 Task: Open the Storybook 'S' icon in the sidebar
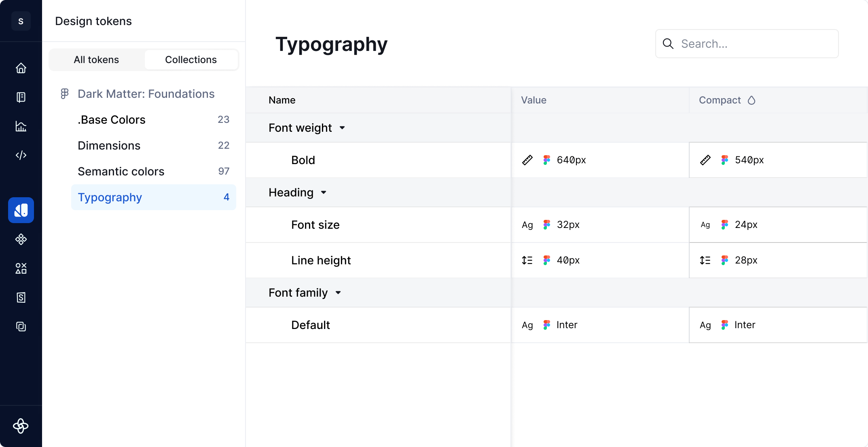[21, 297]
